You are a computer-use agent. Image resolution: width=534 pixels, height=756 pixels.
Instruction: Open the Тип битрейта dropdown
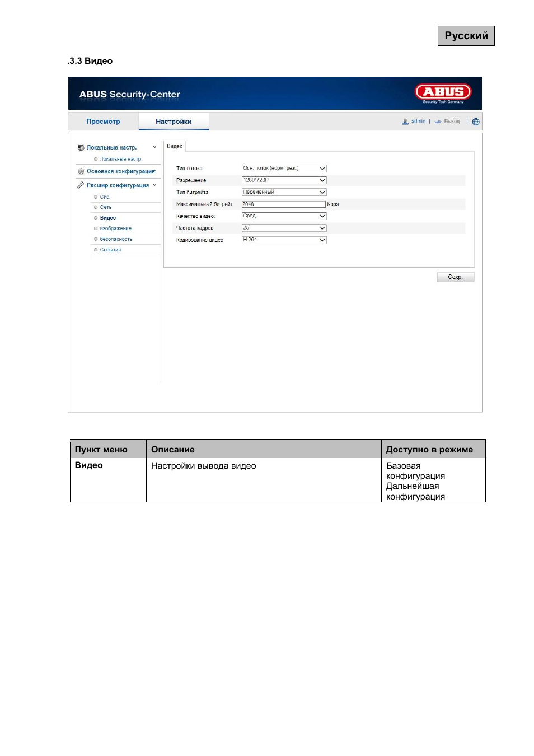pos(284,192)
